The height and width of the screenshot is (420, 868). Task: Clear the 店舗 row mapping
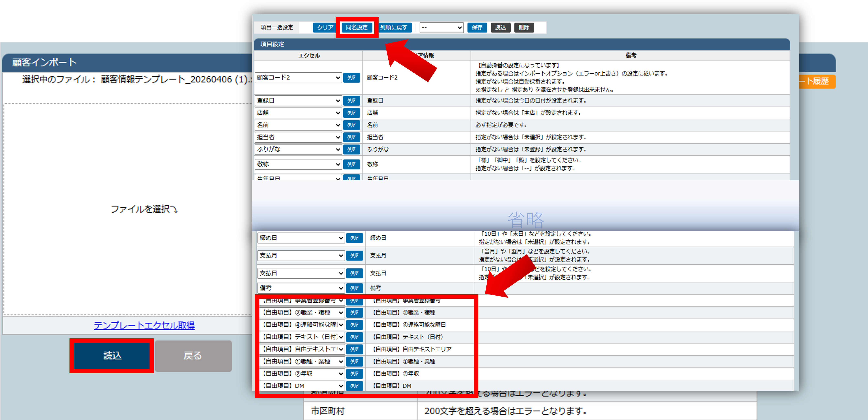pos(351,113)
